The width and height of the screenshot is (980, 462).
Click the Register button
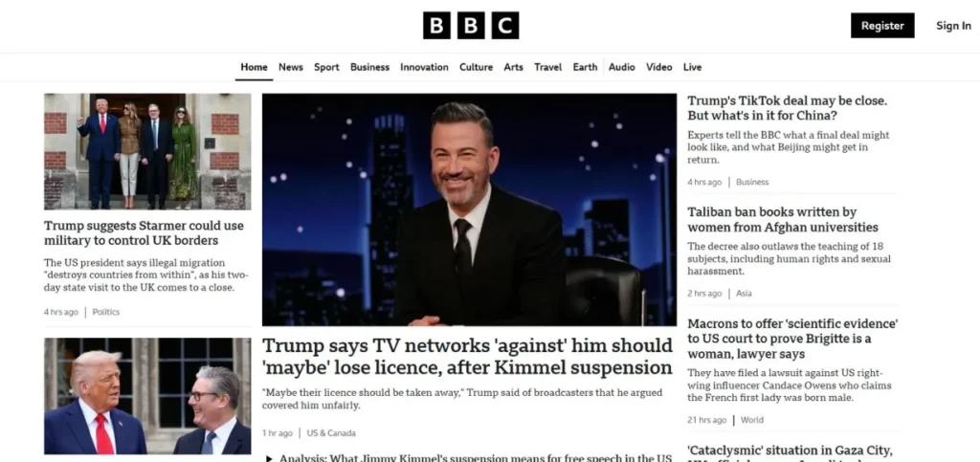coord(881,26)
